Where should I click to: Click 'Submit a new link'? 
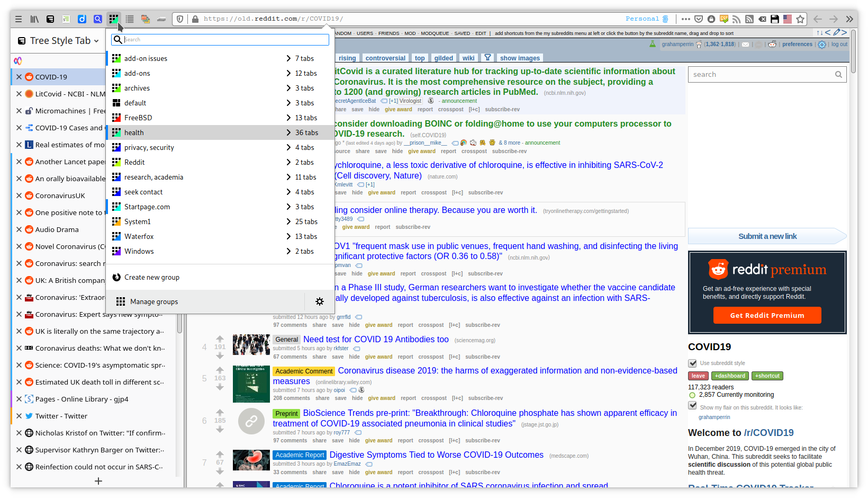[x=767, y=236]
